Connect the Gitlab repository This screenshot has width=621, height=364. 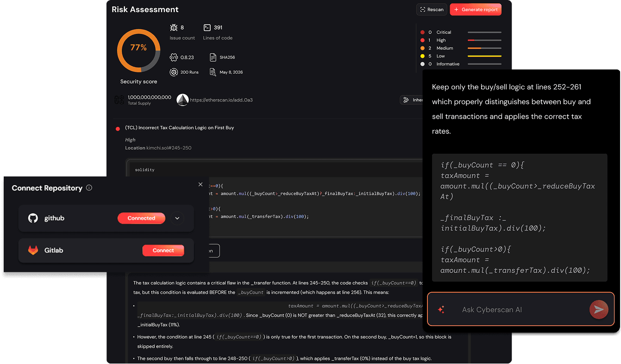pyautogui.click(x=163, y=251)
